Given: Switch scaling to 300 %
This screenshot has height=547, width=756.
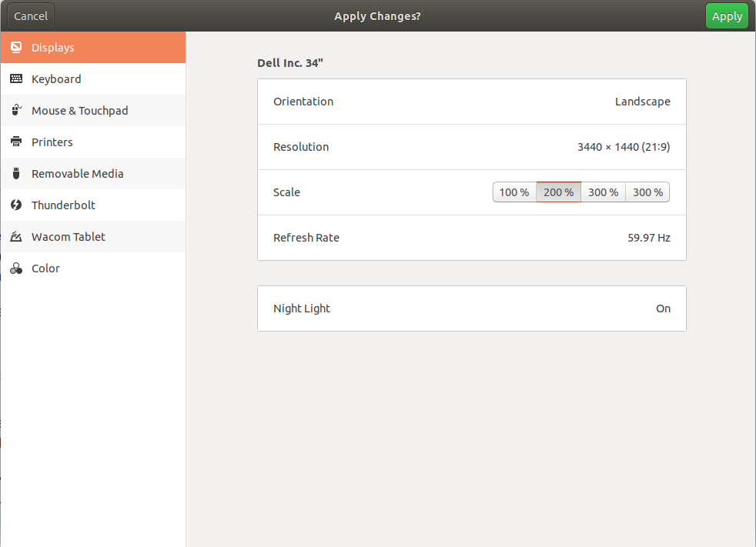Looking at the screenshot, I should (x=604, y=192).
